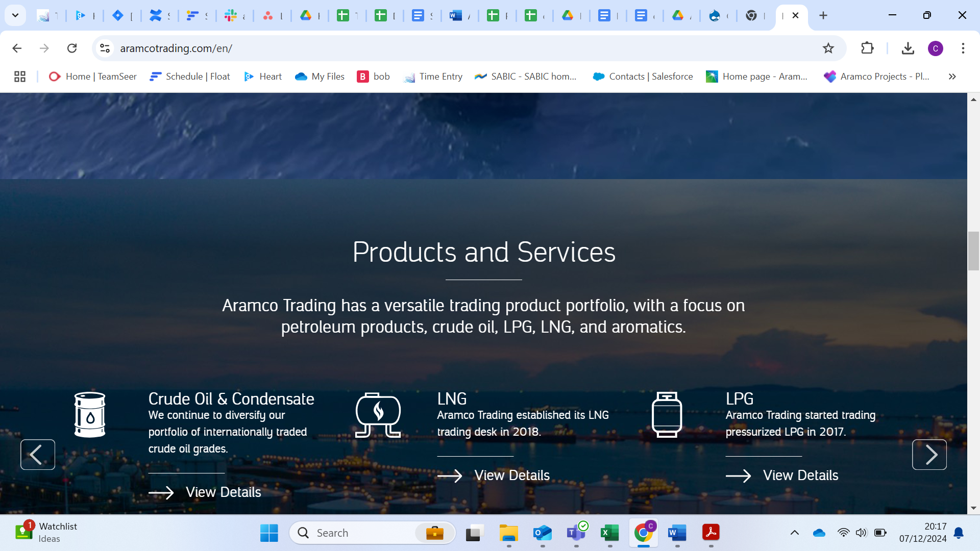The image size is (980, 551).
Task: Open Word from the taskbar
Action: [677, 533]
